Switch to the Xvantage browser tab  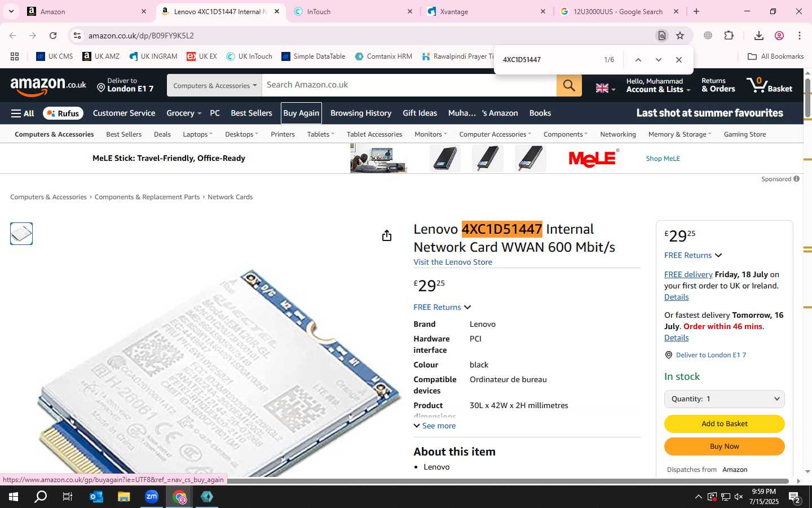click(x=487, y=11)
